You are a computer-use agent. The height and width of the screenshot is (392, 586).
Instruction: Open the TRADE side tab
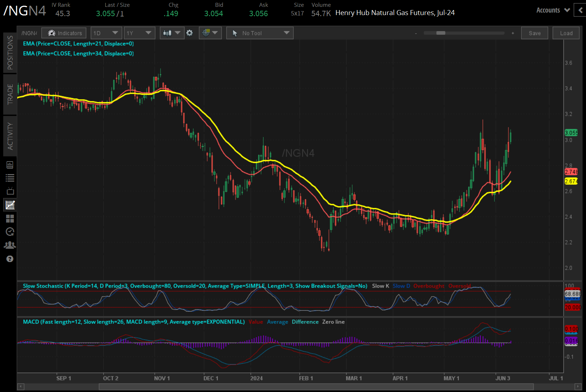click(10, 94)
